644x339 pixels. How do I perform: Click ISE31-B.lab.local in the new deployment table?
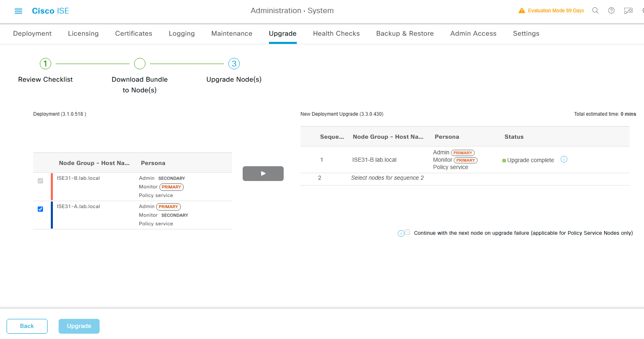coord(374,160)
